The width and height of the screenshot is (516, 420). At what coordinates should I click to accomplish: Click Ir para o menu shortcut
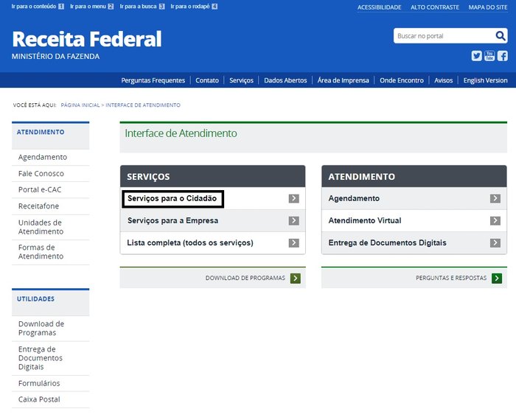(x=92, y=6)
